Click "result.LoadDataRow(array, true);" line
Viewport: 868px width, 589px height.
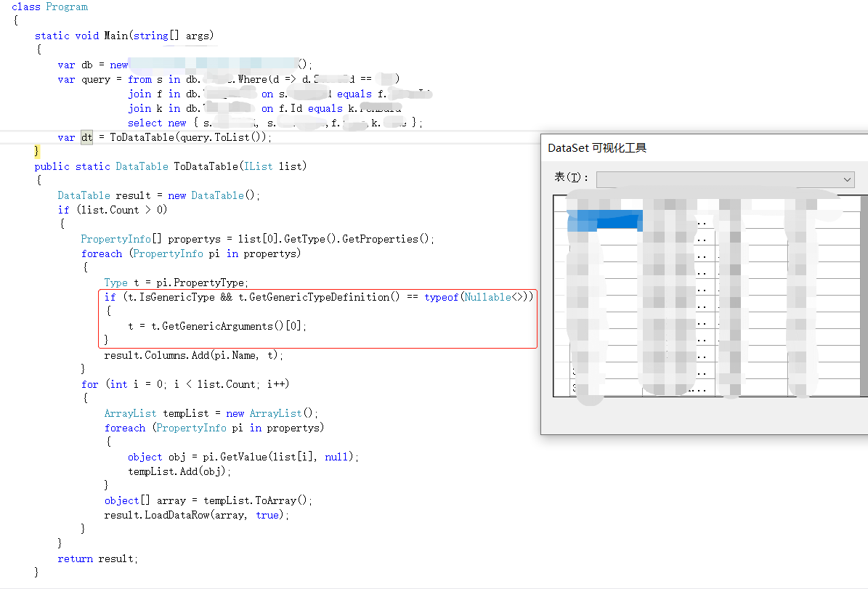(x=197, y=515)
